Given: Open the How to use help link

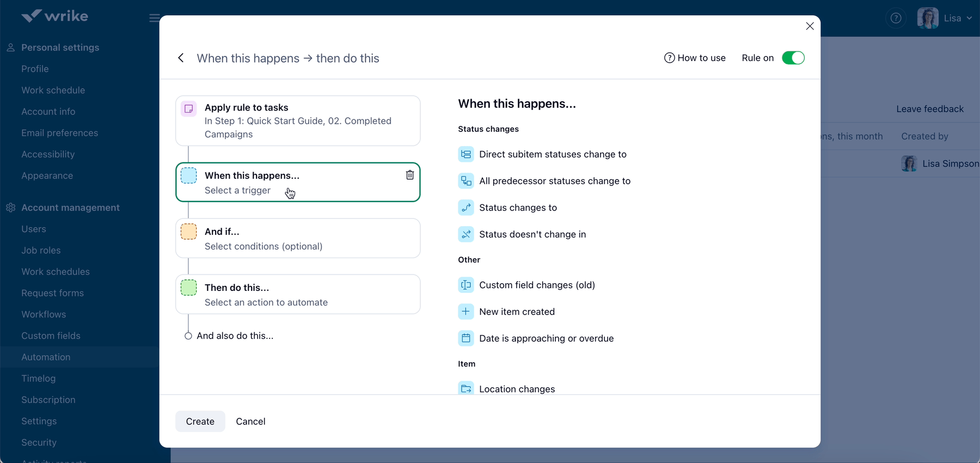Looking at the screenshot, I should tap(695, 58).
